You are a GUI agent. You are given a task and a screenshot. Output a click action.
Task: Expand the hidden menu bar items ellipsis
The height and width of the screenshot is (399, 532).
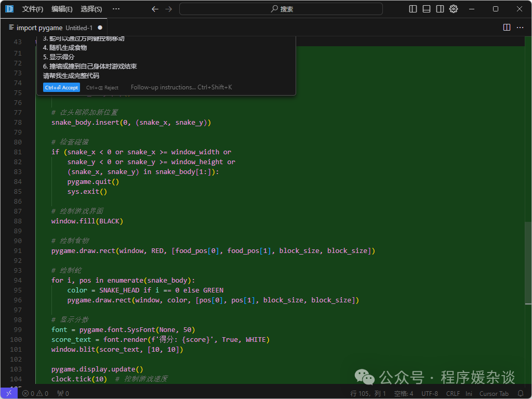point(116,9)
